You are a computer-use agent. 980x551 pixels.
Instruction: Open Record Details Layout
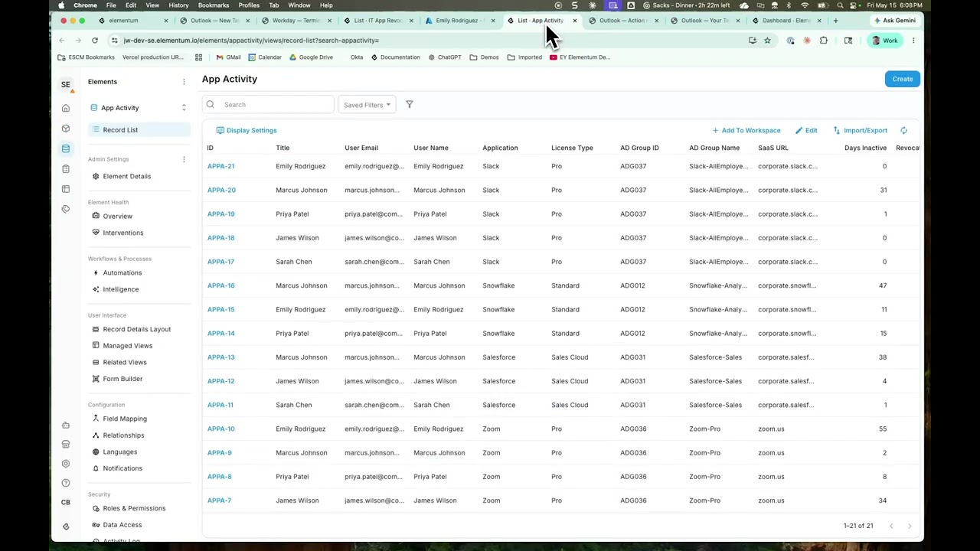(x=137, y=329)
